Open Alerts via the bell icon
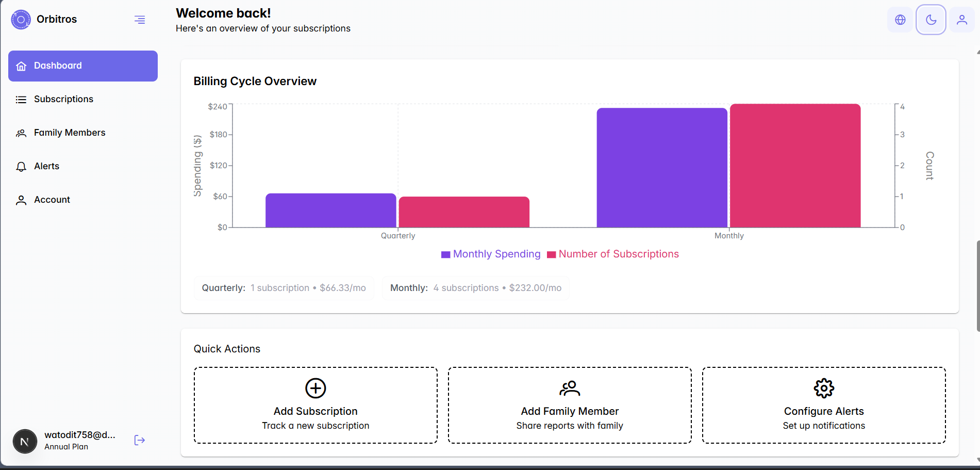The width and height of the screenshot is (980, 470). (21, 166)
